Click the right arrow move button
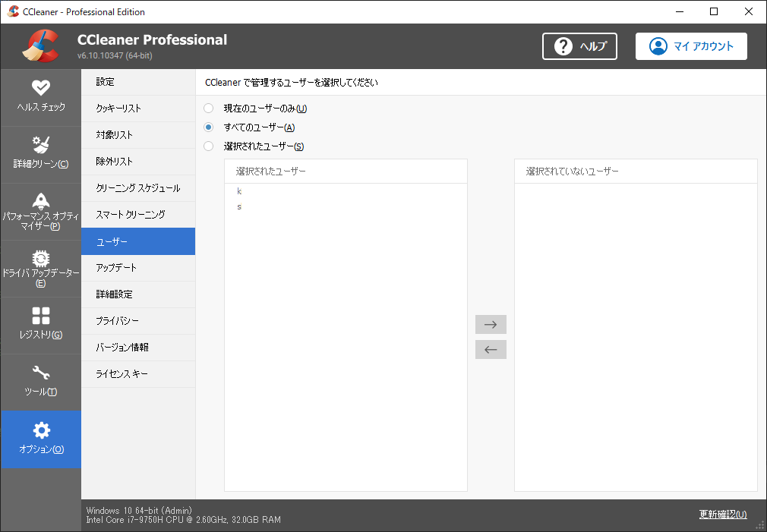 [491, 324]
